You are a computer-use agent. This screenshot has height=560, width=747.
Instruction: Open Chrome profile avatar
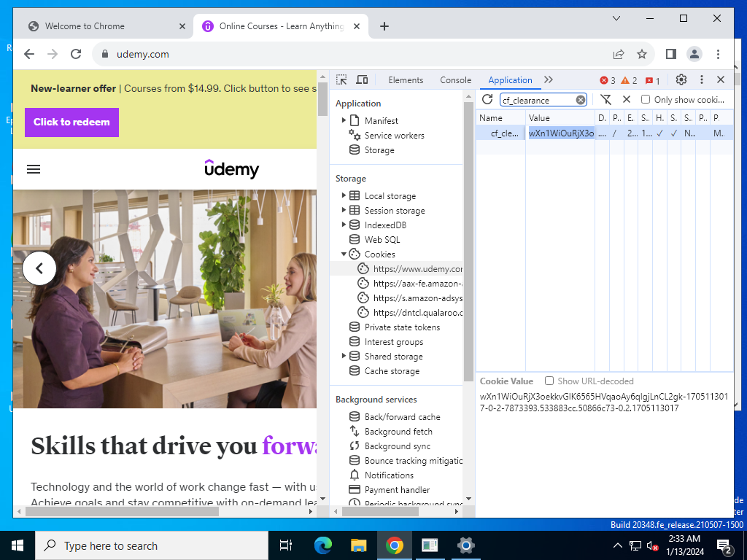click(694, 54)
